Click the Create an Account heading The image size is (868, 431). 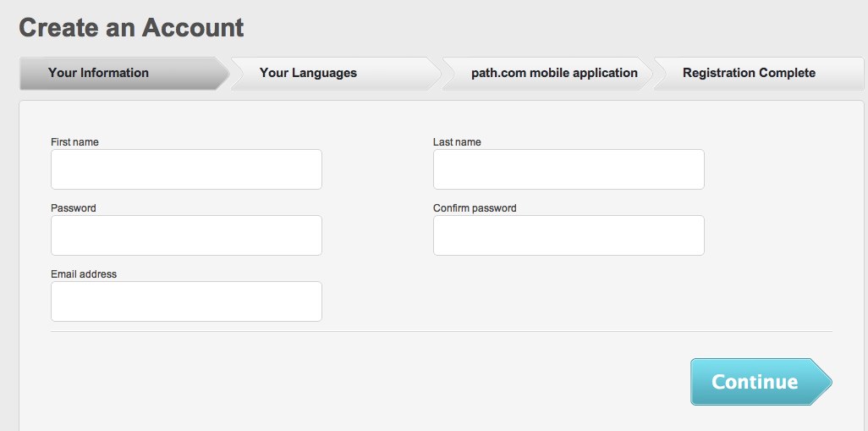pos(131,28)
